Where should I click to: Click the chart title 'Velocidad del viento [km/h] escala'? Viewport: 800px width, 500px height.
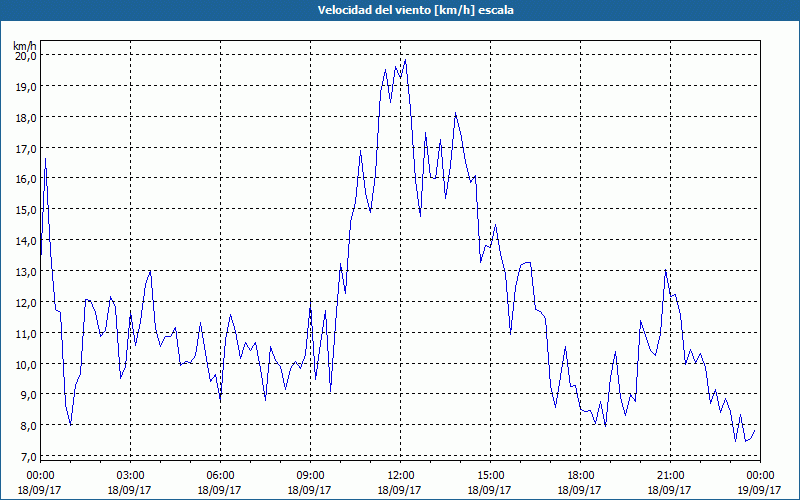[415, 10]
